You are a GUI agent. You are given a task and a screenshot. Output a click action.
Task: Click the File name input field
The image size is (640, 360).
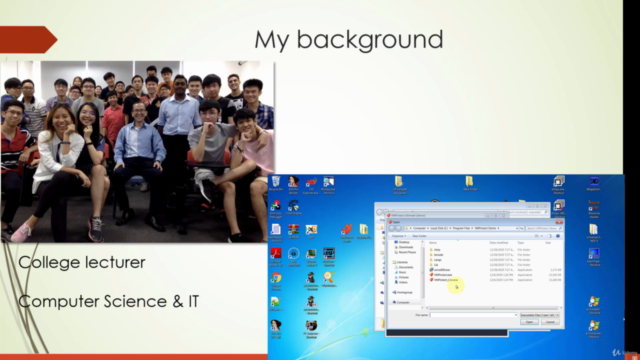pyautogui.click(x=472, y=315)
